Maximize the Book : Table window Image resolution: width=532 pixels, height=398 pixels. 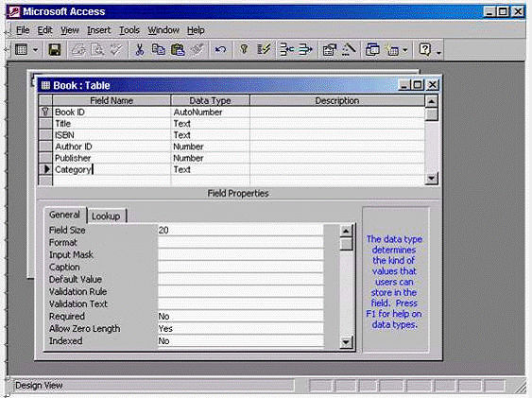418,85
